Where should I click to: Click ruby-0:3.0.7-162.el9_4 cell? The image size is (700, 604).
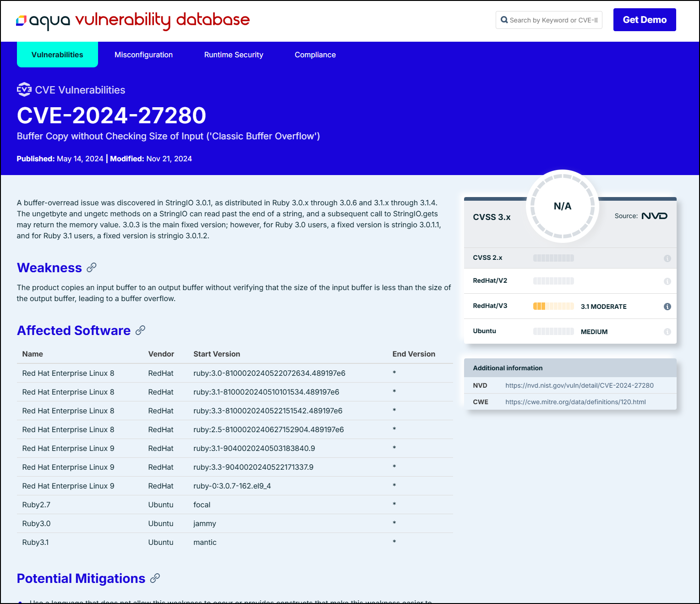tap(232, 486)
